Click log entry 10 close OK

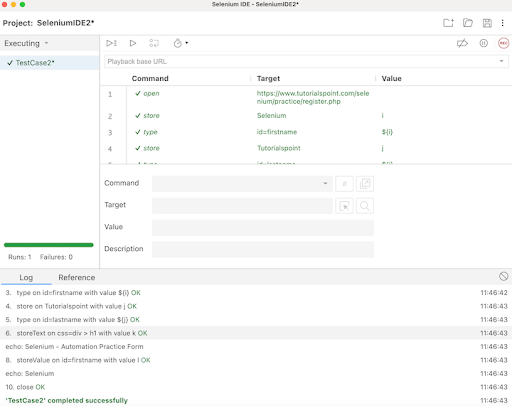pos(256,387)
